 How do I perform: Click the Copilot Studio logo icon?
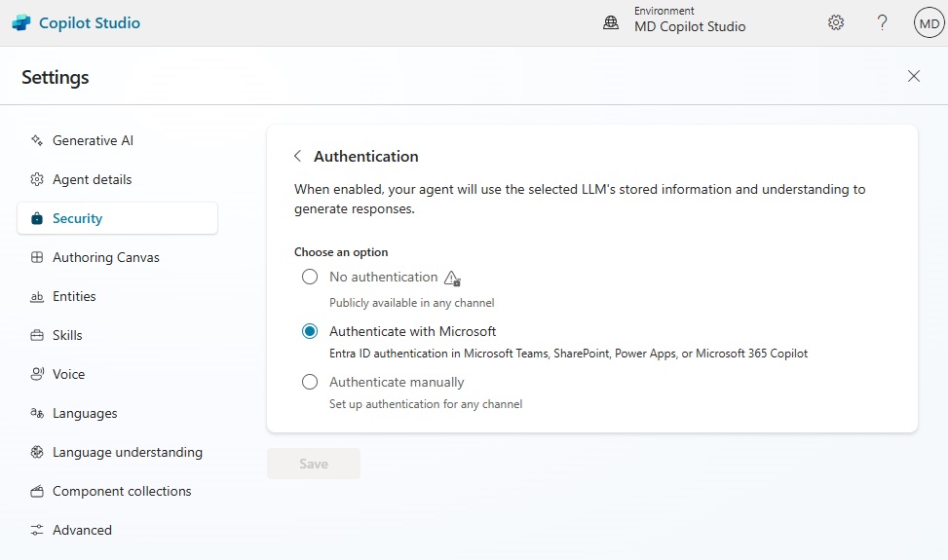pos(21,23)
